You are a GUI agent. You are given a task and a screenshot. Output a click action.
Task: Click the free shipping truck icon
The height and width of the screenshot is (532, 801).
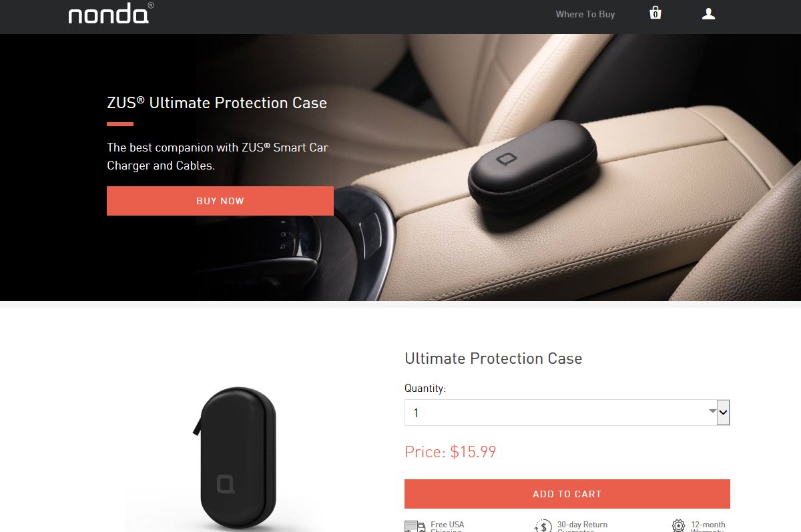tap(415, 527)
